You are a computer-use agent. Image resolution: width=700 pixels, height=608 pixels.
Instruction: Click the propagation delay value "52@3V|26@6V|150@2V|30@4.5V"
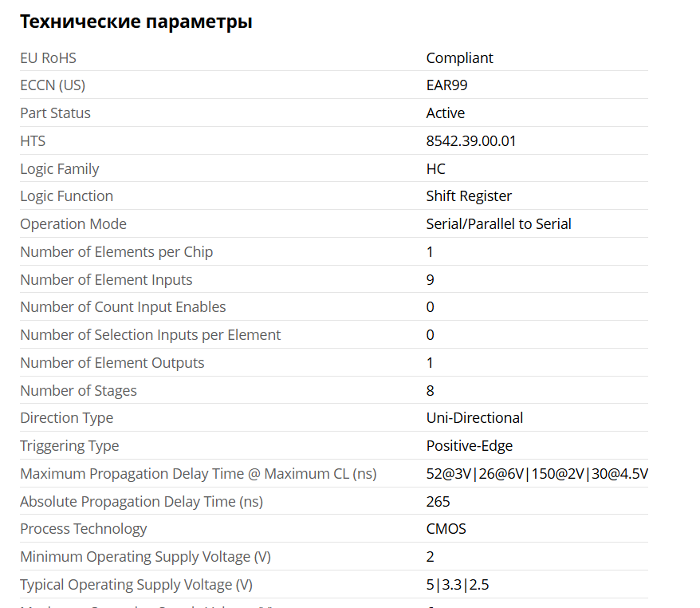(537, 474)
